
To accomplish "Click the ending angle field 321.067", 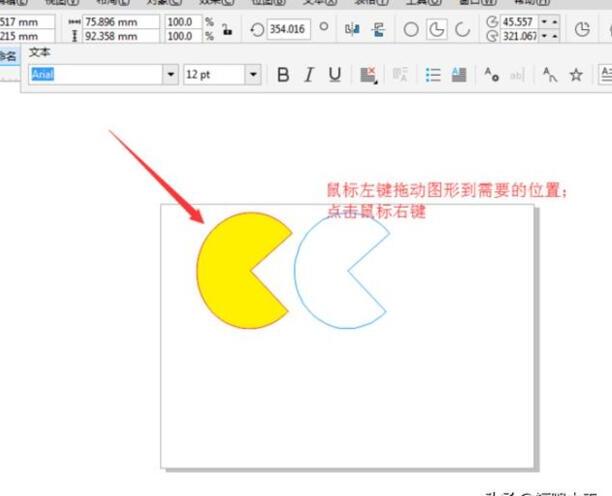I will pyautogui.click(x=519, y=36).
